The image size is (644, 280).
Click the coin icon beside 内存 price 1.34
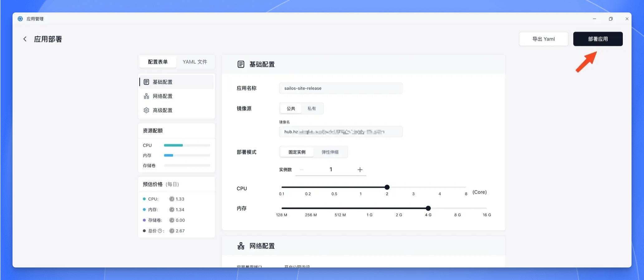[x=172, y=209]
